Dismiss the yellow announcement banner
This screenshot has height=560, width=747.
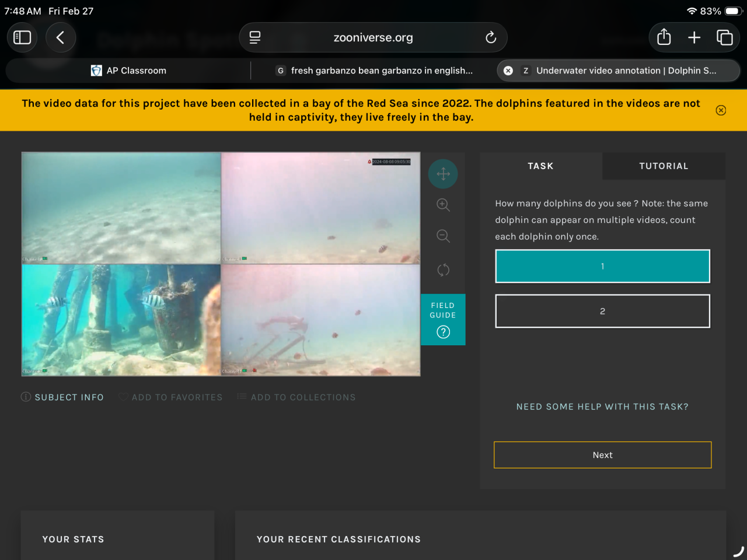[721, 110]
